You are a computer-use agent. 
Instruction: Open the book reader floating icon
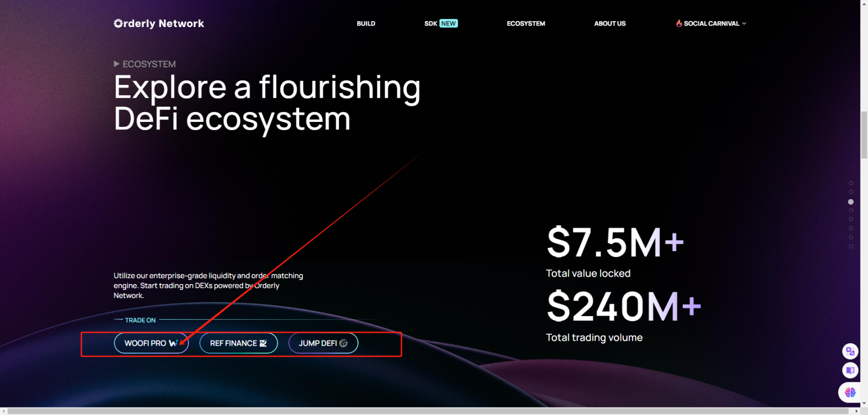850,370
